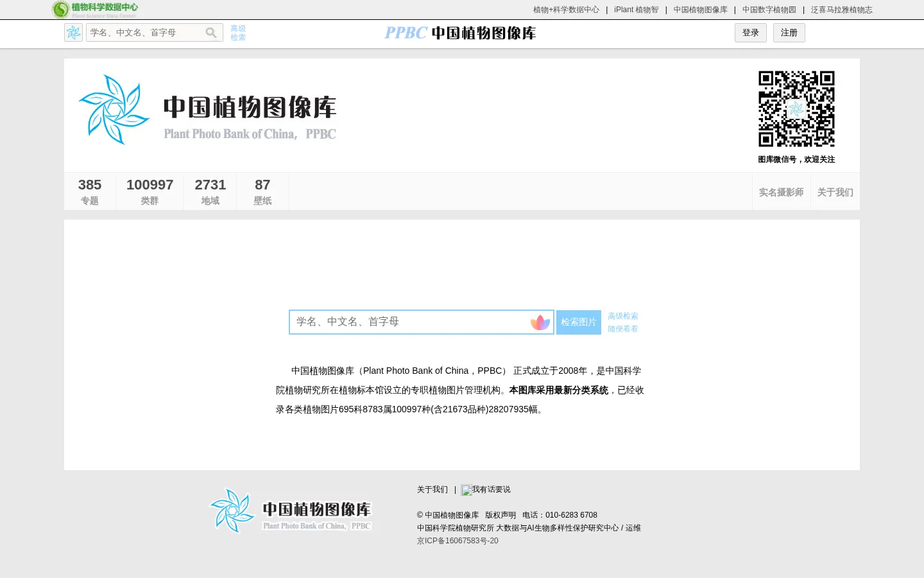This screenshot has width=924, height=578.
Task: Click the footer PPBC logo
Action: [291, 511]
